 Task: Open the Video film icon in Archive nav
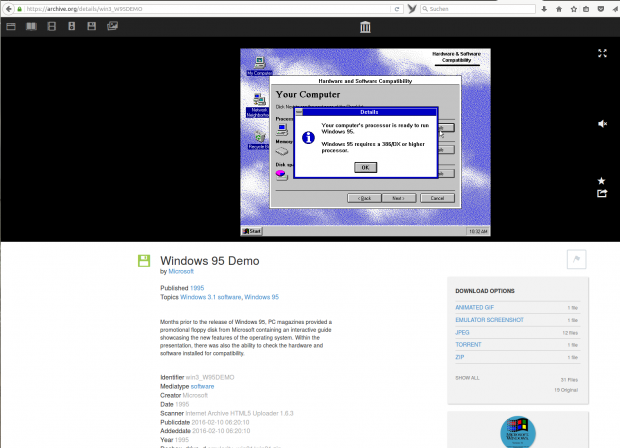(x=51, y=26)
